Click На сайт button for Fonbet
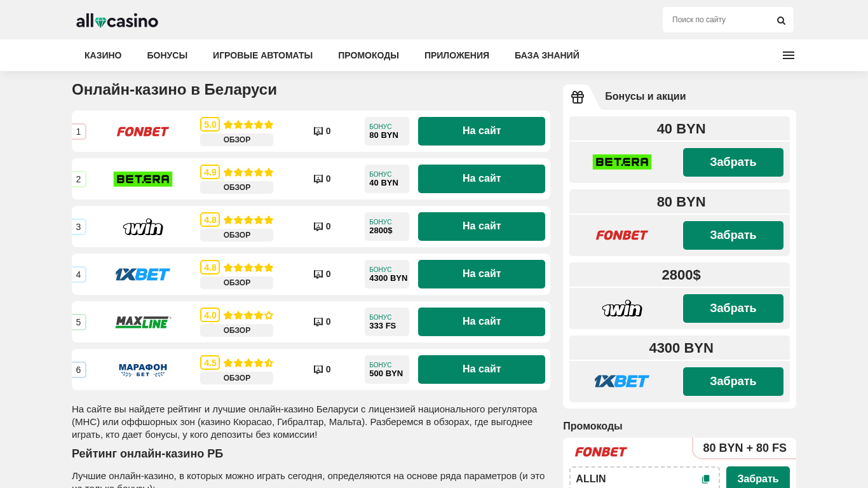 click(x=481, y=131)
